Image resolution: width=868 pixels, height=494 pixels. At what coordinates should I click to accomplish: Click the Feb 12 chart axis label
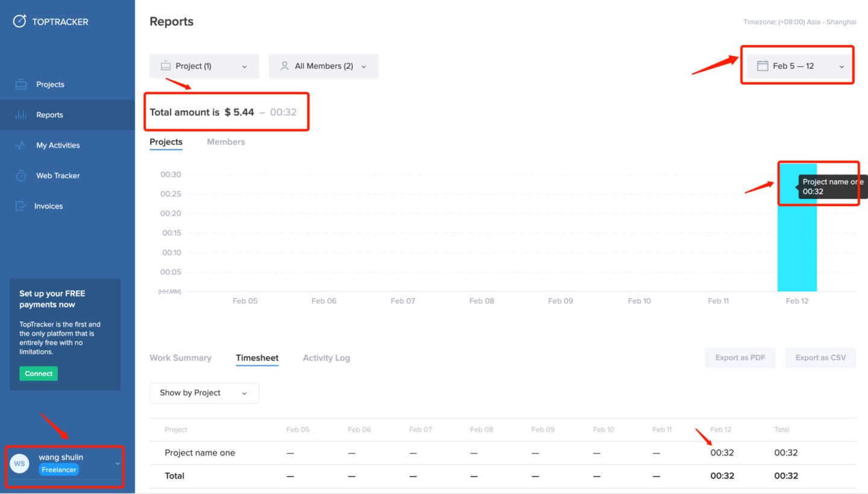(x=797, y=301)
